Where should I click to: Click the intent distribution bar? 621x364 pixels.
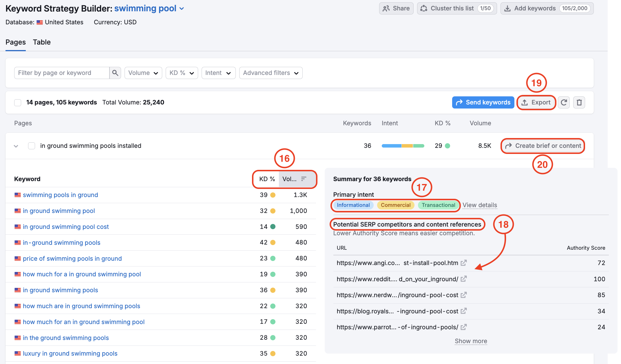tap(403, 146)
